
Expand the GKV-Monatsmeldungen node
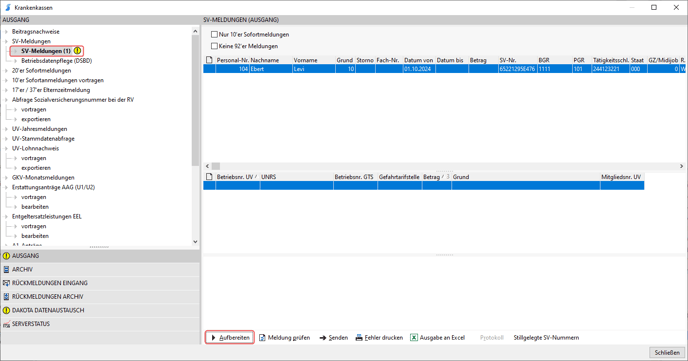click(6, 178)
